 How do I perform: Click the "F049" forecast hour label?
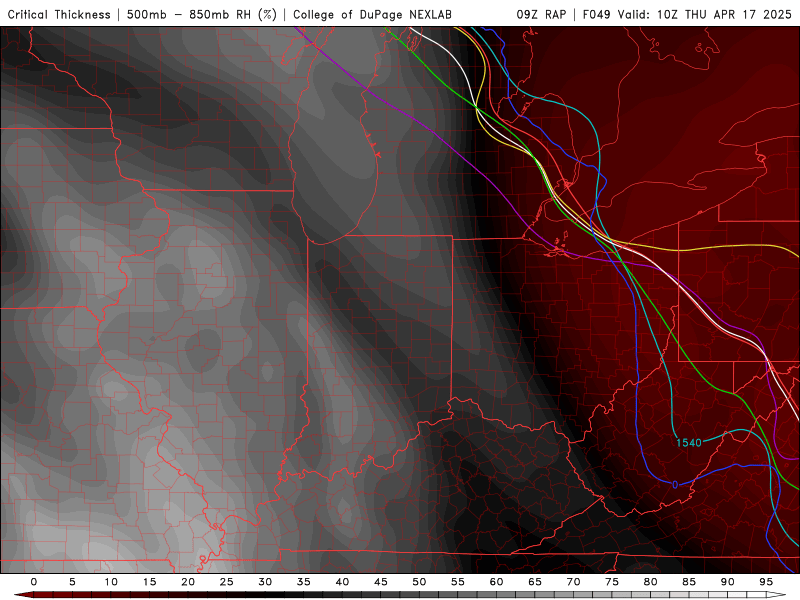(596, 14)
